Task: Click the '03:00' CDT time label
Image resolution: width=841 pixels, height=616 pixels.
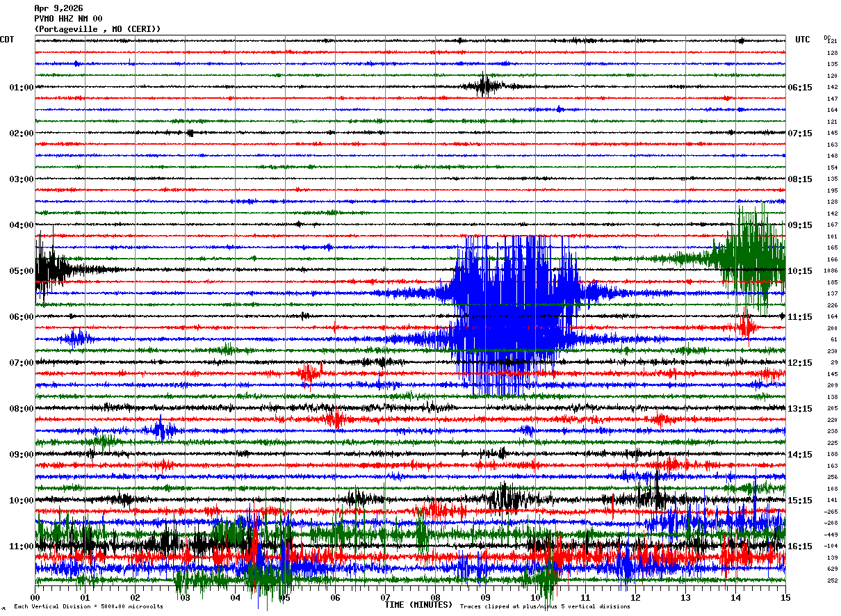Action: click(x=22, y=179)
